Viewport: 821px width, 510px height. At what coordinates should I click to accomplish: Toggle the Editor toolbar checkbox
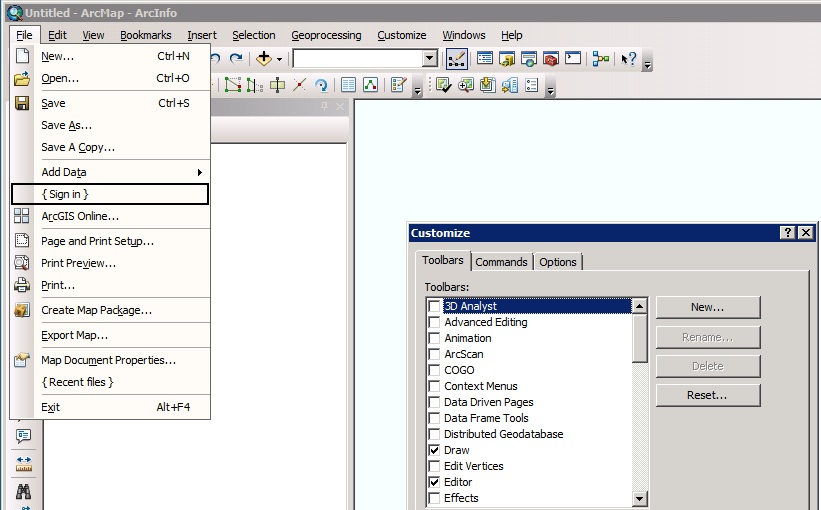pos(434,482)
